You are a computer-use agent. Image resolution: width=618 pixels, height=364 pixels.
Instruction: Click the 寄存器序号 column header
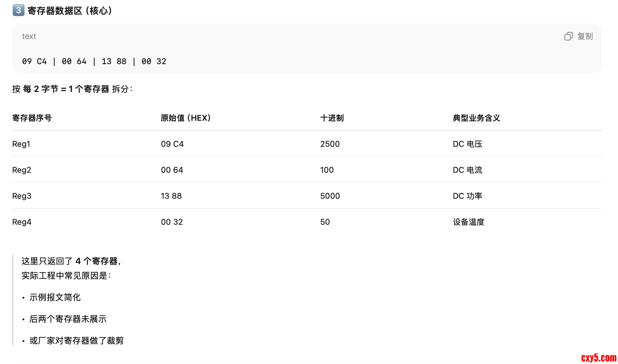[32, 118]
